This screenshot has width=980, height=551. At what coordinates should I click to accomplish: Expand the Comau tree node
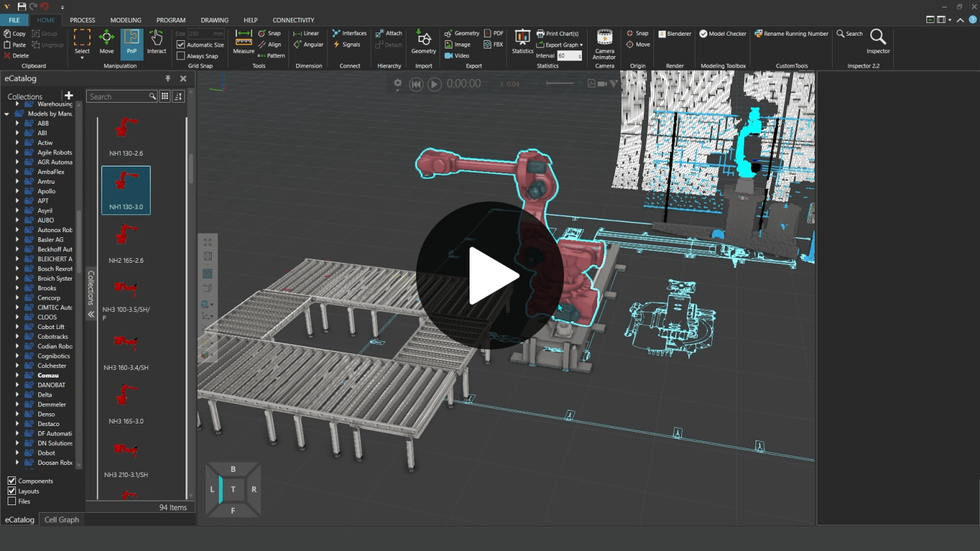coord(17,376)
